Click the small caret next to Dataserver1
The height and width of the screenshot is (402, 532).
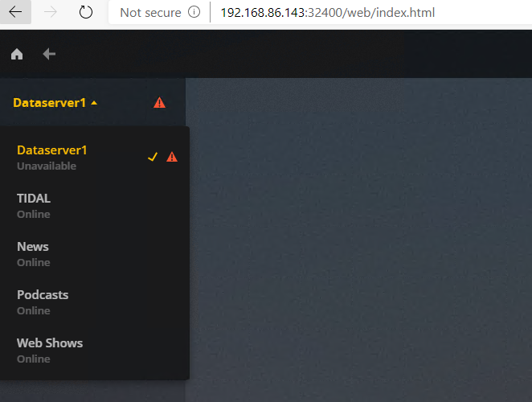[94, 103]
